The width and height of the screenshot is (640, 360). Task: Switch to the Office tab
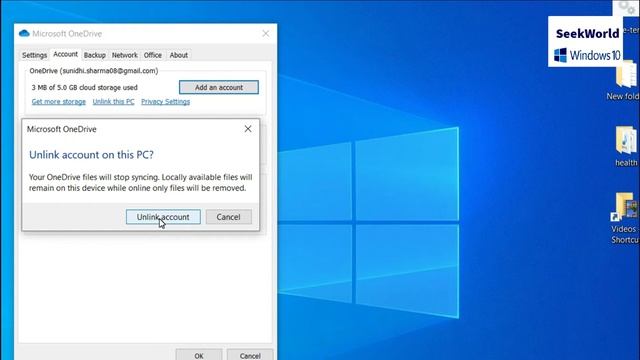click(153, 55)
